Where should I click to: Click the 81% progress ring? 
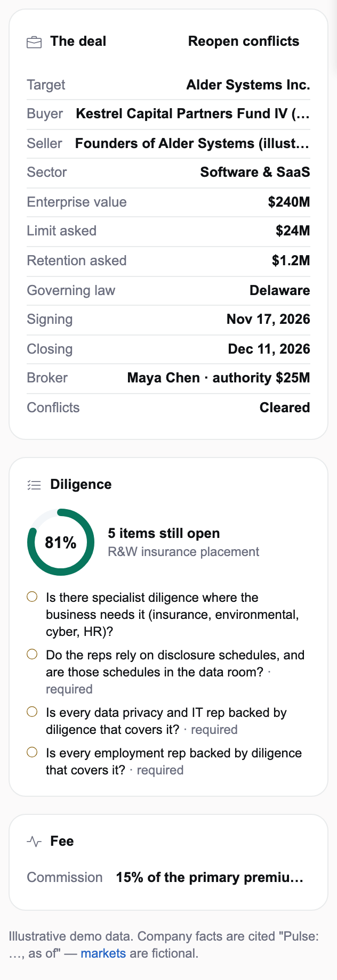61,542
